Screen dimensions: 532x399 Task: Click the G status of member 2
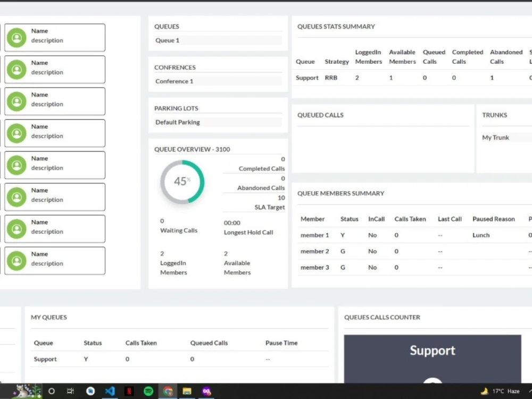pyautogui.click(x=343, y=252)
